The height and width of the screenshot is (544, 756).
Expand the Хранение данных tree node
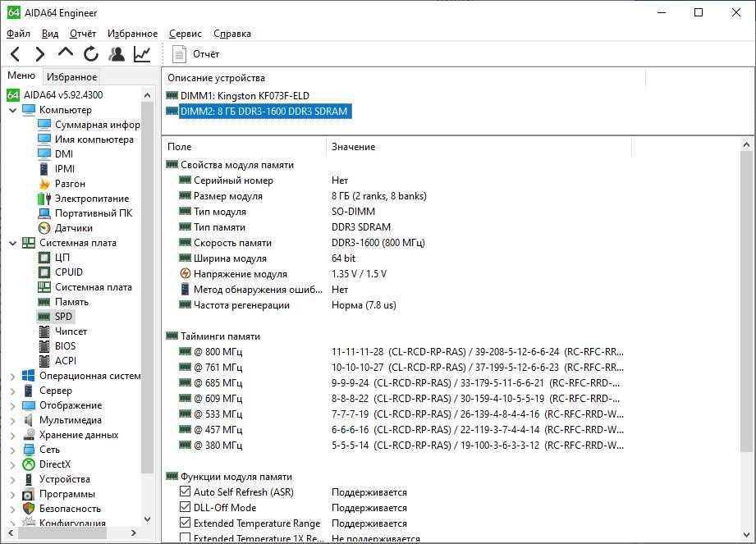click(13, 436)
